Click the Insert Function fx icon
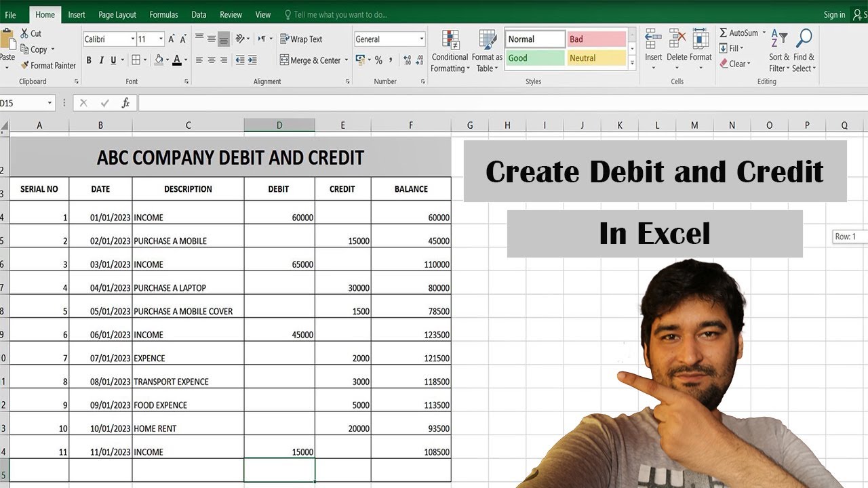Viewport: 868px width, 488px height. tap(125, 103)
